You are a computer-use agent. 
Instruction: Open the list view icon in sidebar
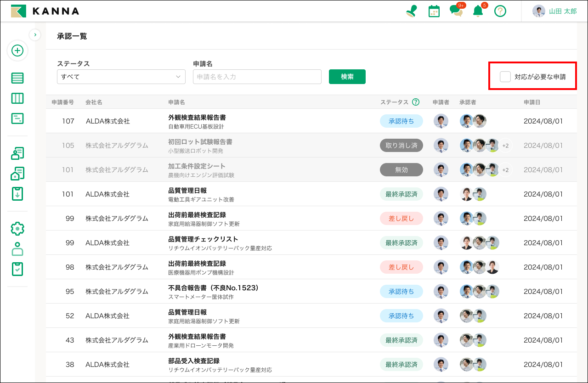coord(17,78)
